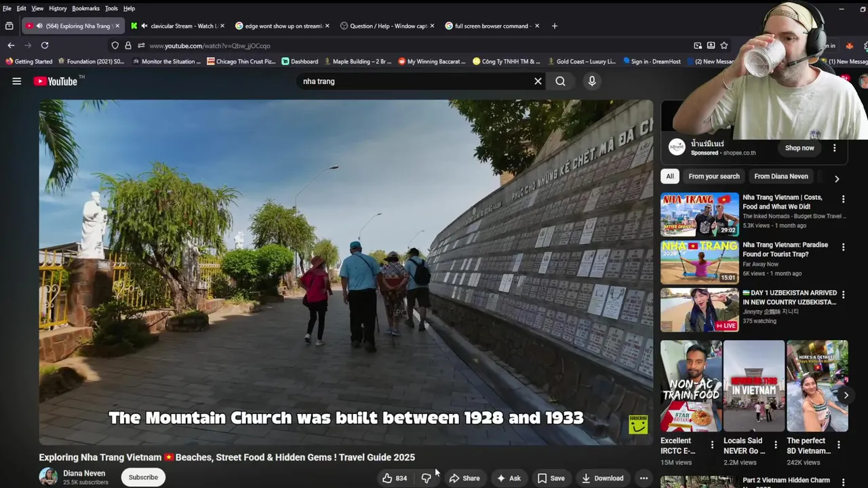Like the video with thumbs-up (834)
The width and height of the screenshot is (868, 488).
pyautogui.click(x=395, y=478)
